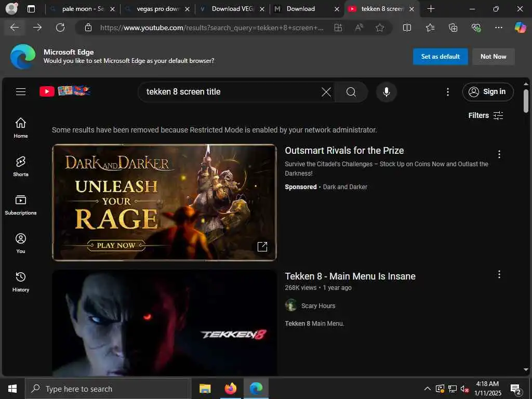Open Collections panel

coord(453,28)
